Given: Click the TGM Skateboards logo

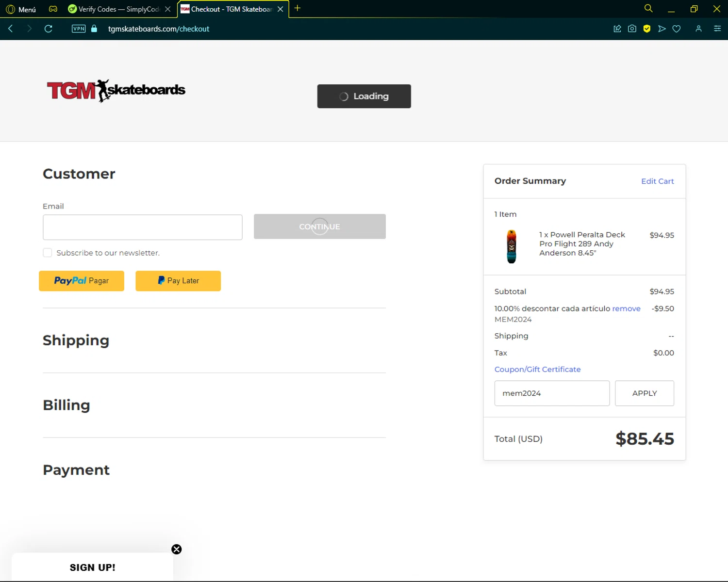Looking at the screenshot, I should (x=116, y=91).
